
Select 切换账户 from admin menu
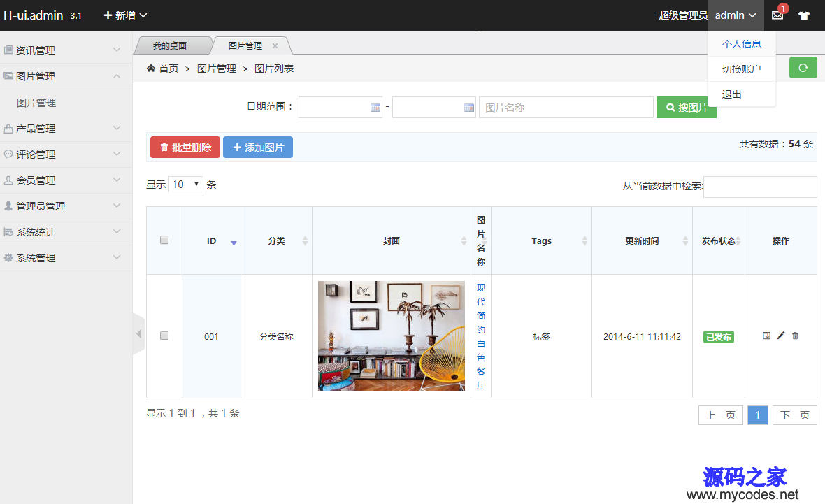pos(741,69)
